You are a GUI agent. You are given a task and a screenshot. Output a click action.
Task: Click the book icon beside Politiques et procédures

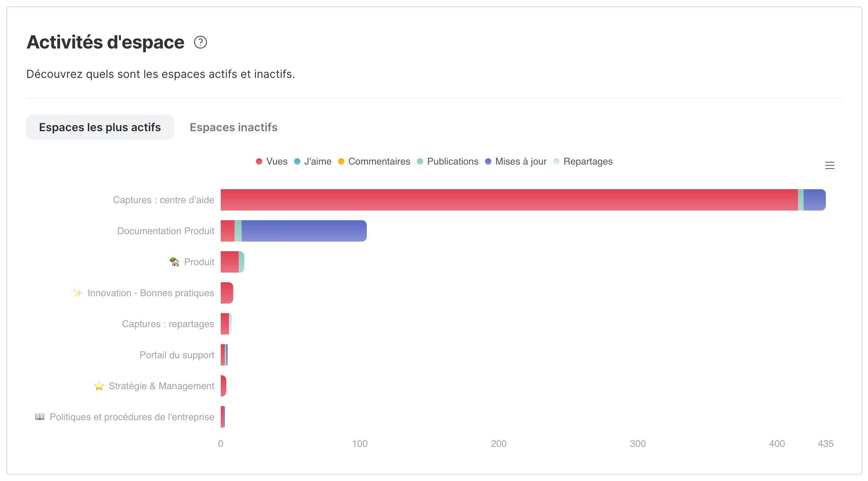pos(40,417)
